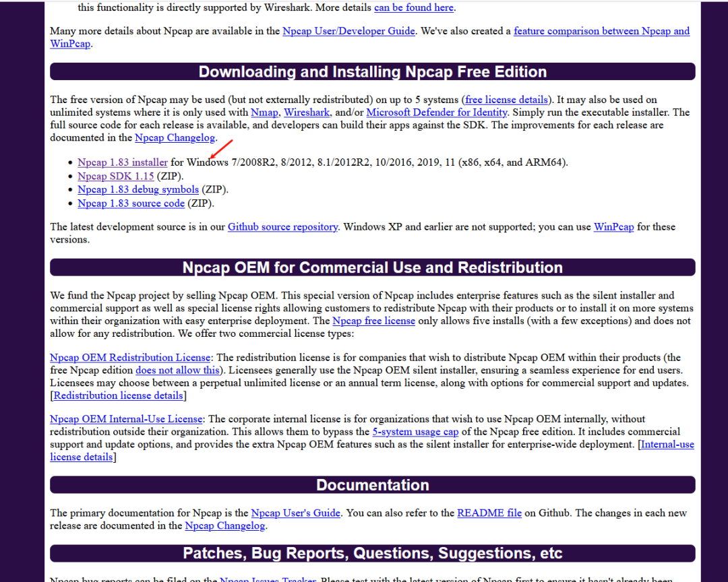Click 'Npcap OEM for Commercial Use and Redistribution' heading
The image size is (728, 582).
373,268
